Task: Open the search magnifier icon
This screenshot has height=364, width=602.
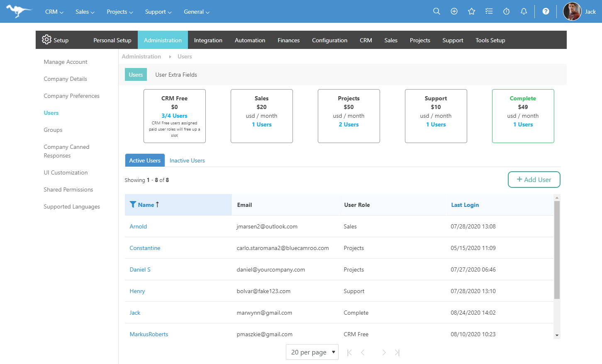Action: 436,11
